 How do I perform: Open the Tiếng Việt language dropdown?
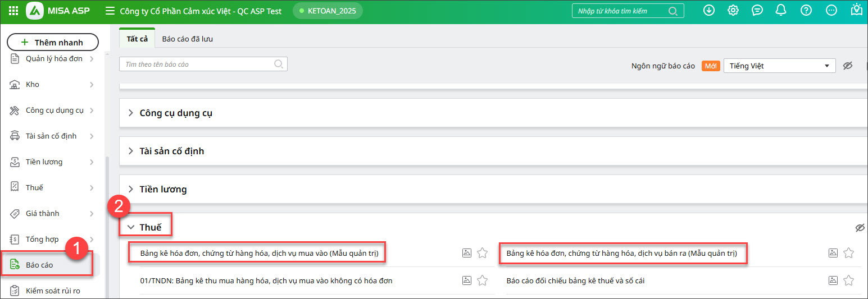pyautogui.click(x=779, y=66)
